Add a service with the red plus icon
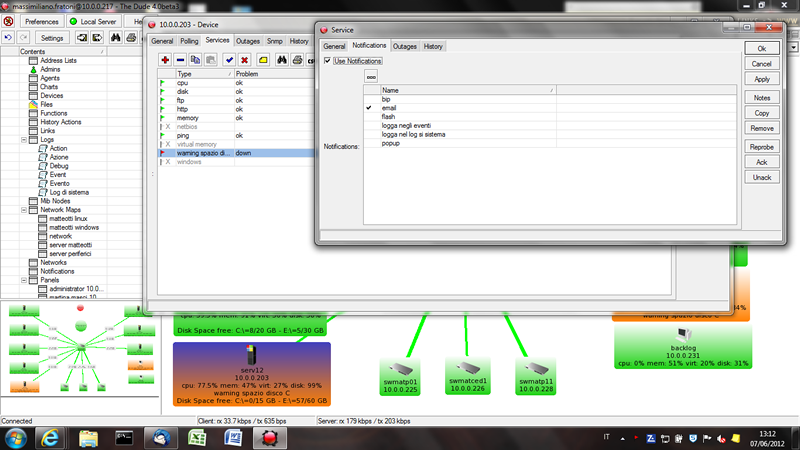800x450 pixels. point(165,60)
